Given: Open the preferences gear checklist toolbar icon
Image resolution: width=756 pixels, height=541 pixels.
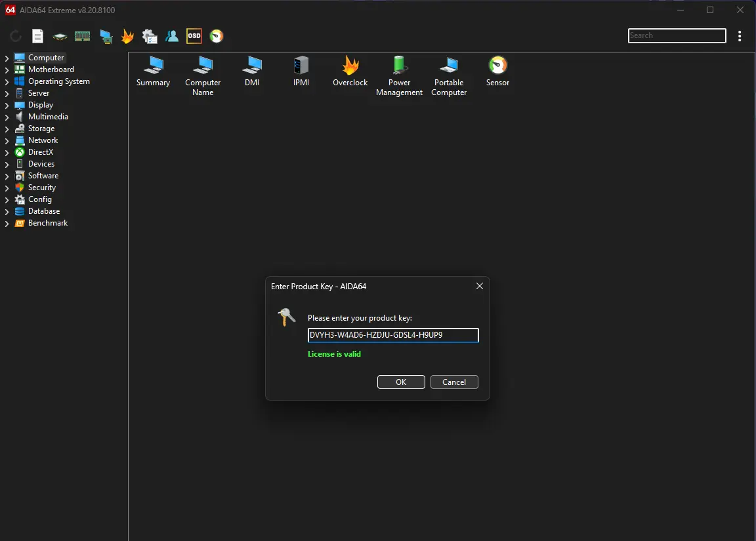Looking at the screenshot, I should 150,36.
